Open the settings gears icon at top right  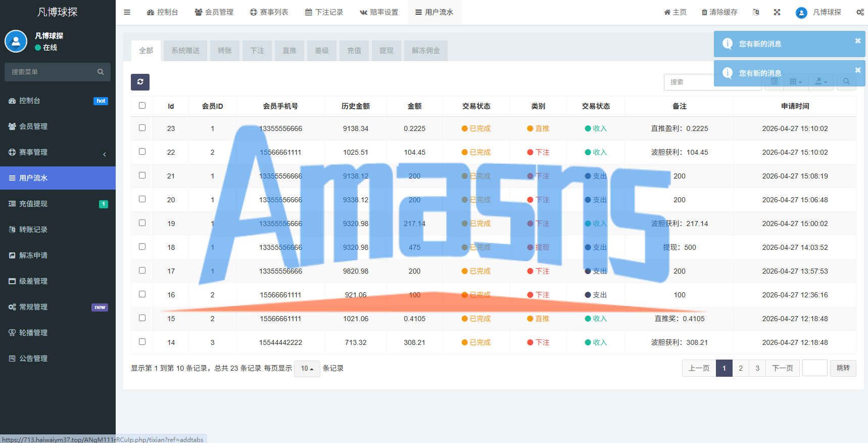[x=860, y=12]
